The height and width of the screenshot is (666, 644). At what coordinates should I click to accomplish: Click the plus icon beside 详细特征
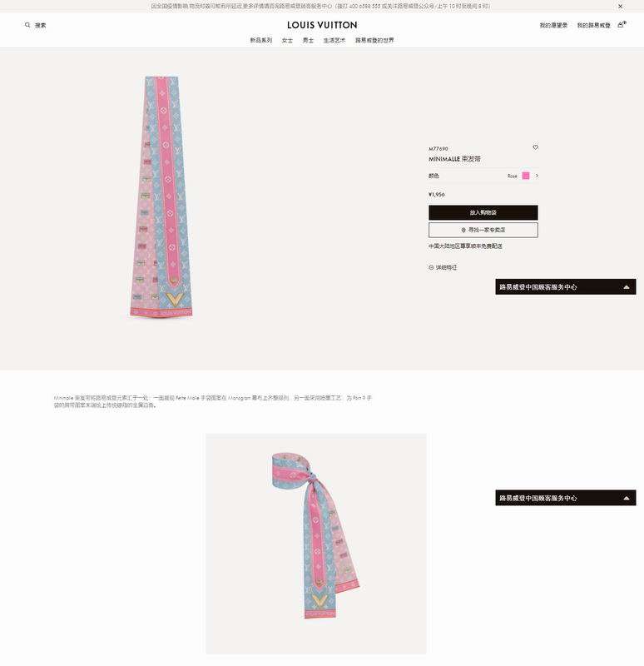pos(431,267)
